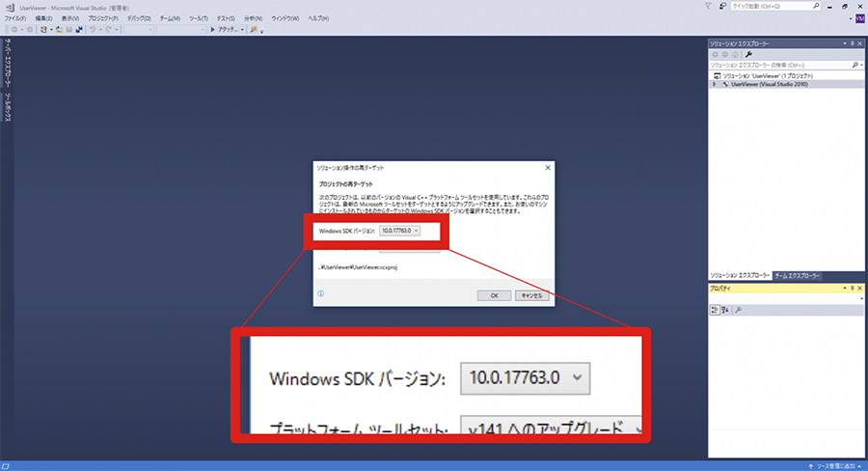Click the Properties panel property pages wrench
868x471 pixels.
point(738,311)
